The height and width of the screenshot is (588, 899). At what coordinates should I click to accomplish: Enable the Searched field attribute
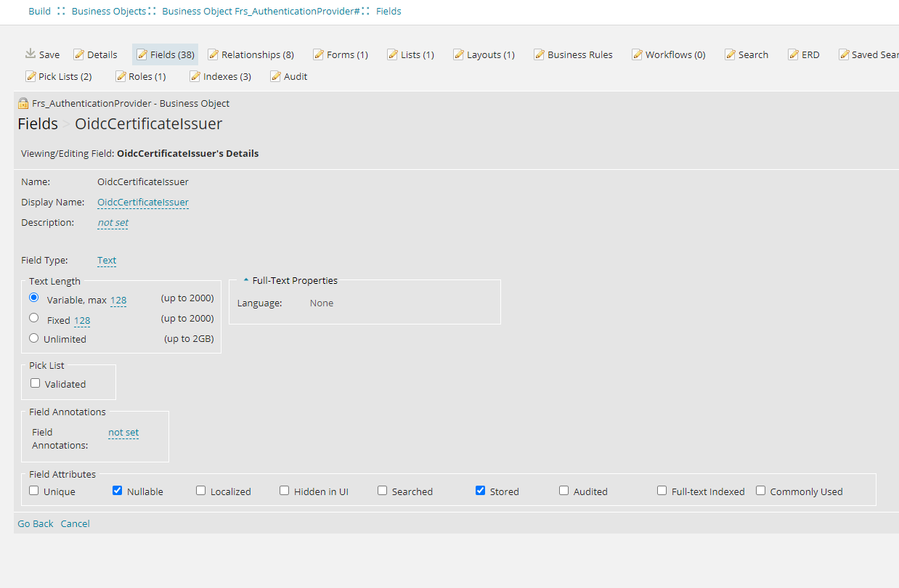[382, 490]
